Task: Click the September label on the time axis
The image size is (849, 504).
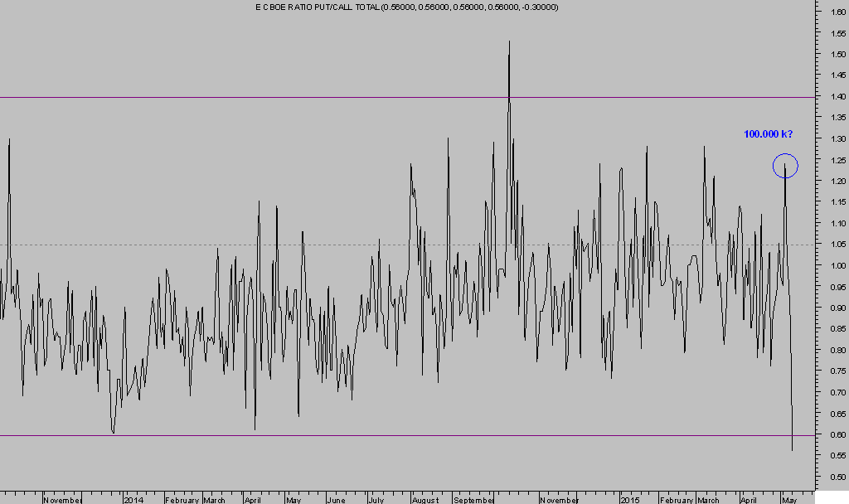Action: (x=473, y=500)
